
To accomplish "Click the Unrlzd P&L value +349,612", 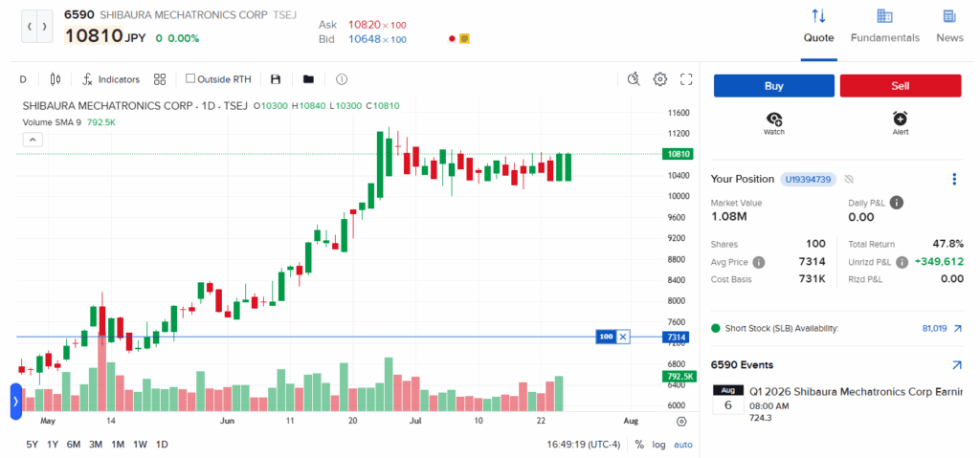I will 939,262.
